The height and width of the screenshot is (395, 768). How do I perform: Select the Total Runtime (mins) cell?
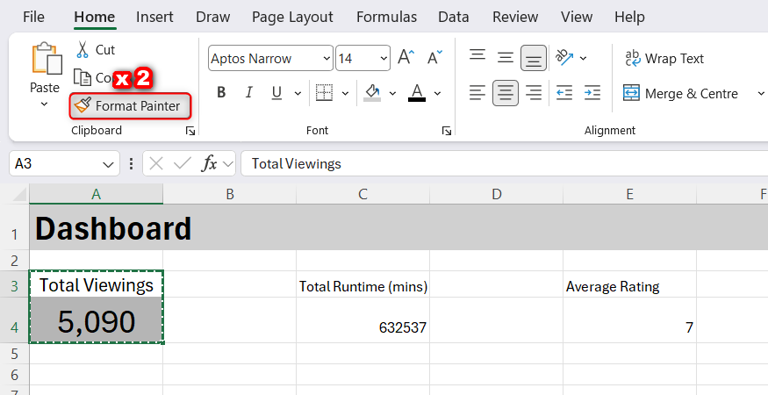coord(363,284)
